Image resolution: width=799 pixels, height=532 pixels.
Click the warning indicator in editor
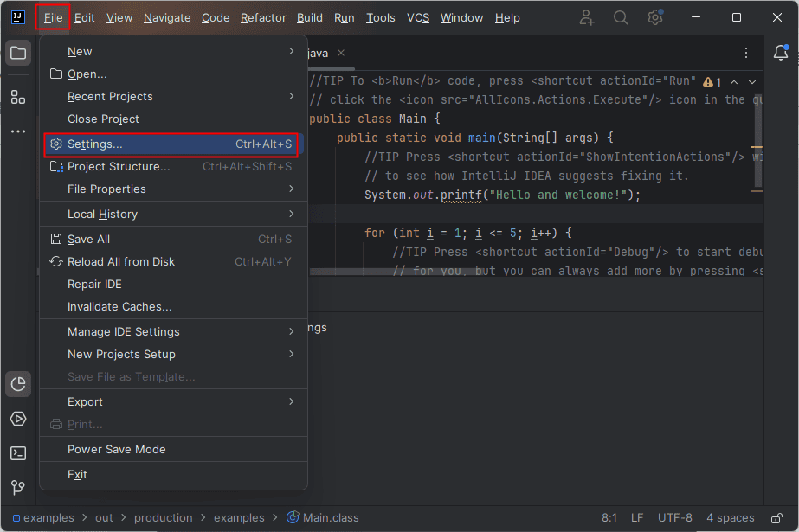coord(712,82)
